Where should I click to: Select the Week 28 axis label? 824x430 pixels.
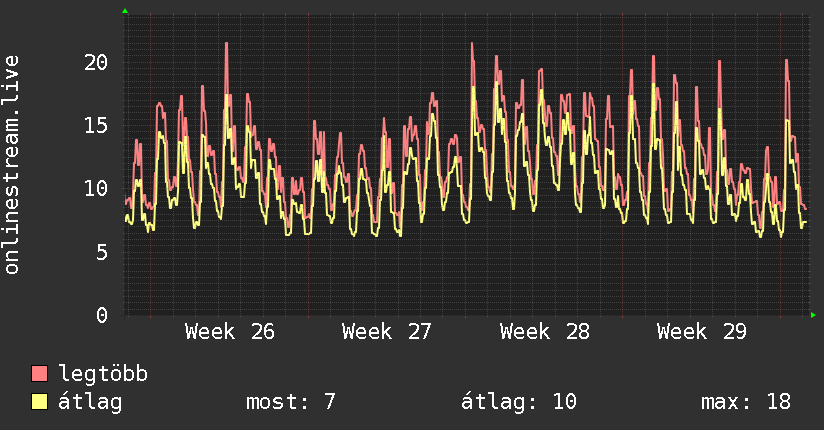tap(544, 332)
